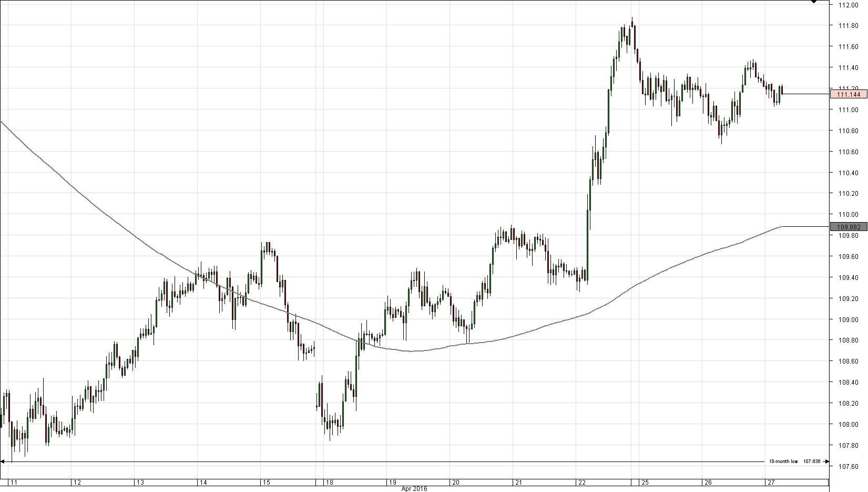This screenshot has height=492, width=868.
Task: Click the 109.00 price axis label
Action: pos(849,319)
